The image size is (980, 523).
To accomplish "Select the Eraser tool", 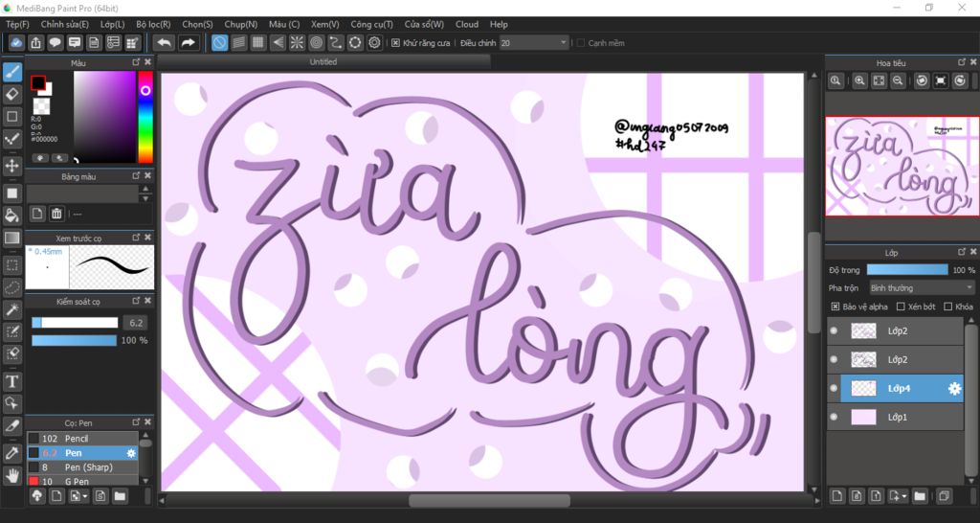I will (x=11, y=94).
